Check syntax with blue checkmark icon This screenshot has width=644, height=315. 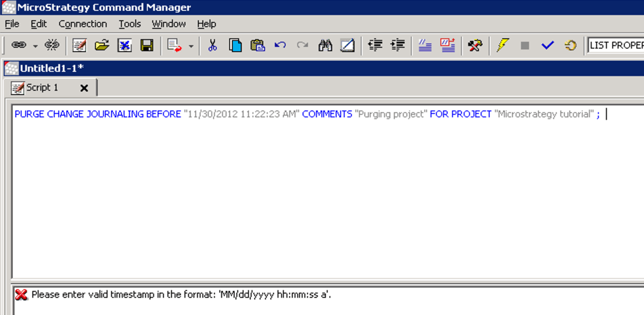(x=547, y=45)
